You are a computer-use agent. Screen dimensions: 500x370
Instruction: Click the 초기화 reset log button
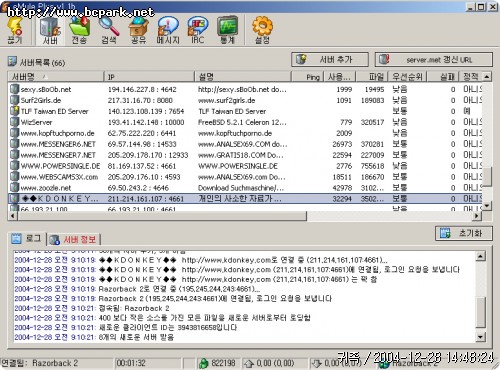click(463, 233)
